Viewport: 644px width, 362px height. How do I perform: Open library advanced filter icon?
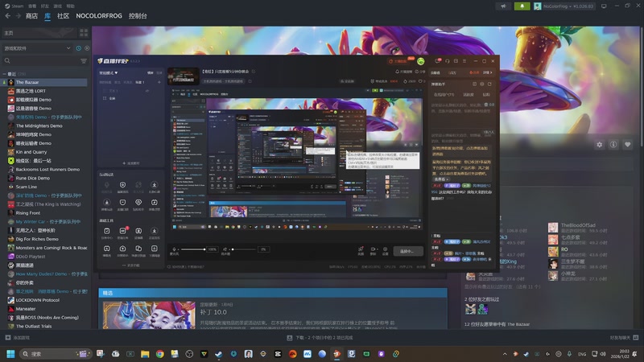[x=84, y=61]
